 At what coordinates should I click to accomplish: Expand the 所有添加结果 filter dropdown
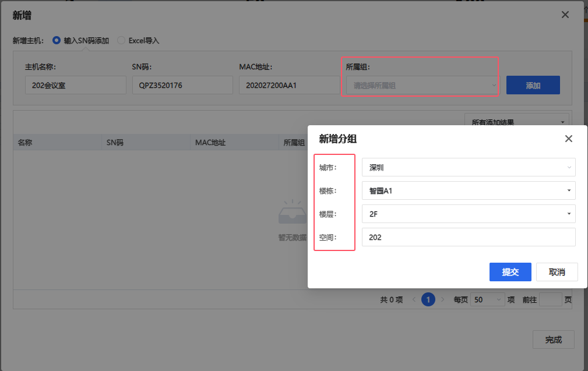(517, 122)
